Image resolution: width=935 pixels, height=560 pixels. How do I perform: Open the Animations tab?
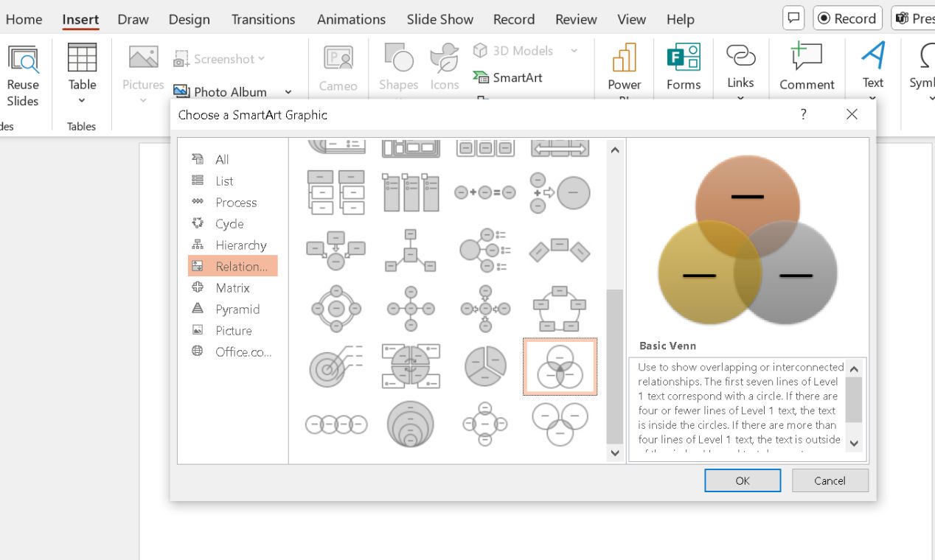[351, 19]
